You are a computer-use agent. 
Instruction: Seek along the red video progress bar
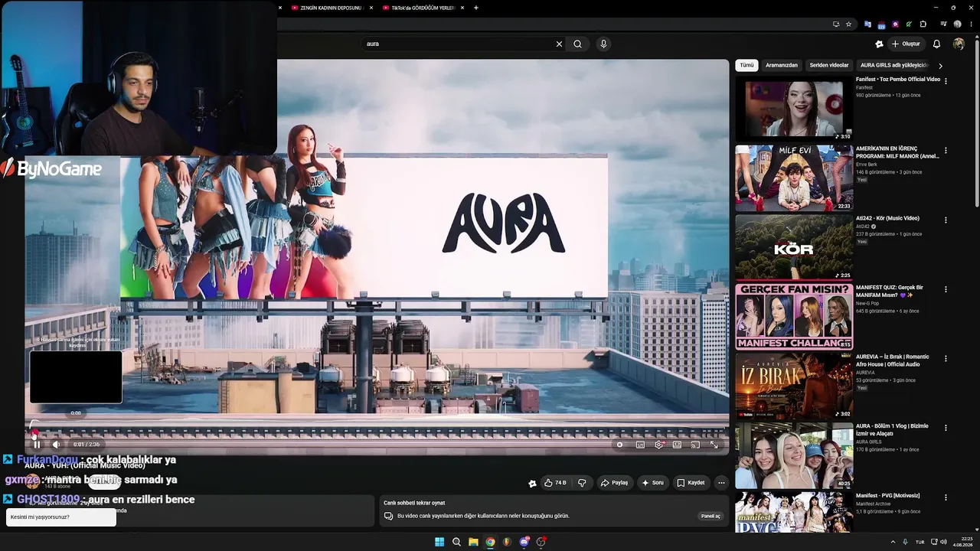tap(377, 433)
